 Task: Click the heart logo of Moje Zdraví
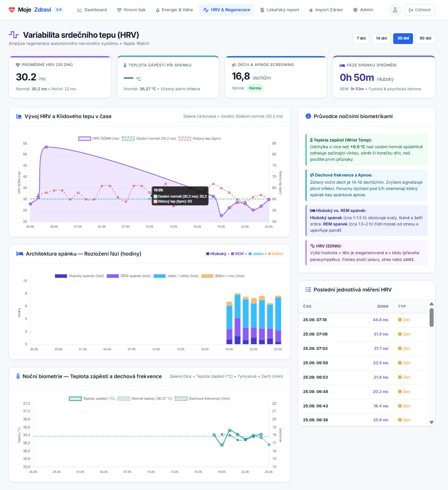[x=12, y=10]
